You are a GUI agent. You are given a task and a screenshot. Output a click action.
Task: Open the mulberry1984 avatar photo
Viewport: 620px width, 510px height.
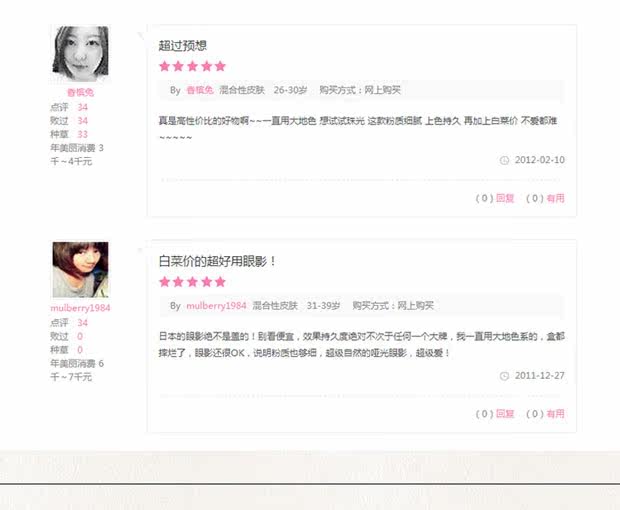[x=81, y=270]
